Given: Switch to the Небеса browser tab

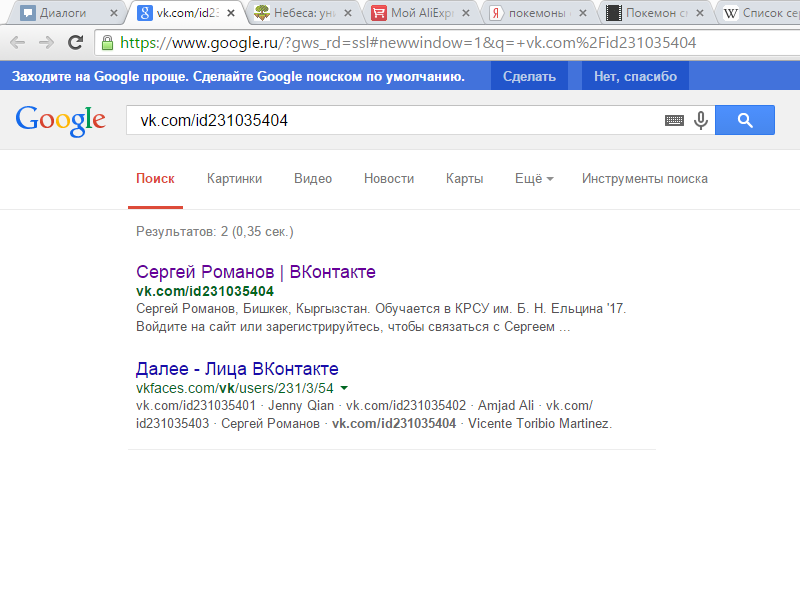Looking at the screenshot, I should click(x=304, y=13).
